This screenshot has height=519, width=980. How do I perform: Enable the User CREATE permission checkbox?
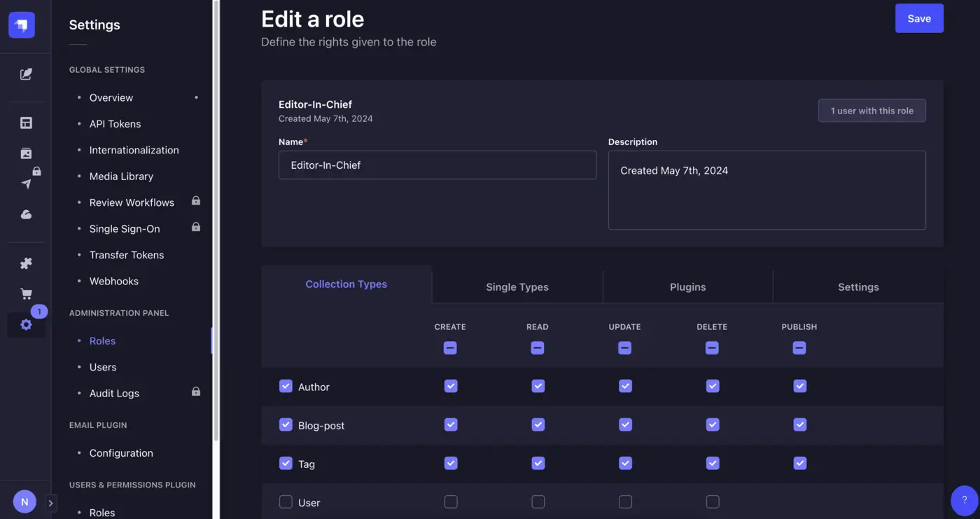(450, 501)
